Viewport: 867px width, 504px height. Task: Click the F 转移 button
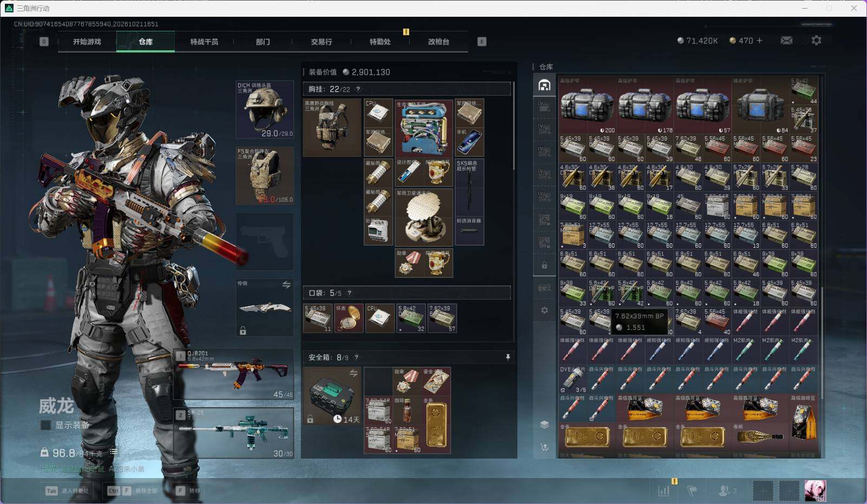(188, 490)
